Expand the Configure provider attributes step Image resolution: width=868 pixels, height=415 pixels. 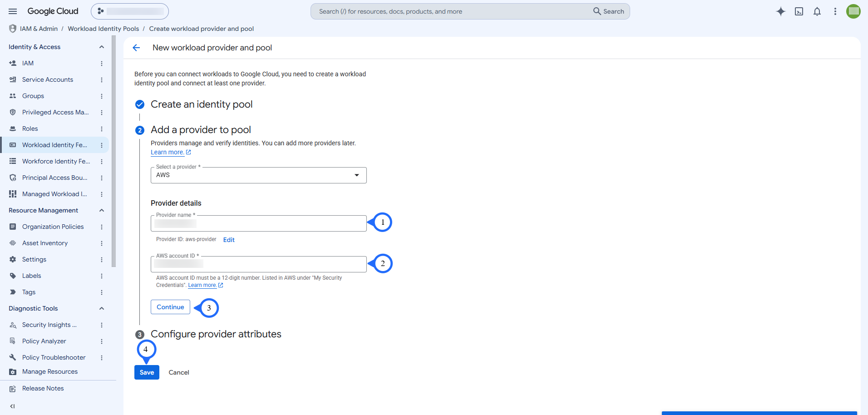click(216, 334)
